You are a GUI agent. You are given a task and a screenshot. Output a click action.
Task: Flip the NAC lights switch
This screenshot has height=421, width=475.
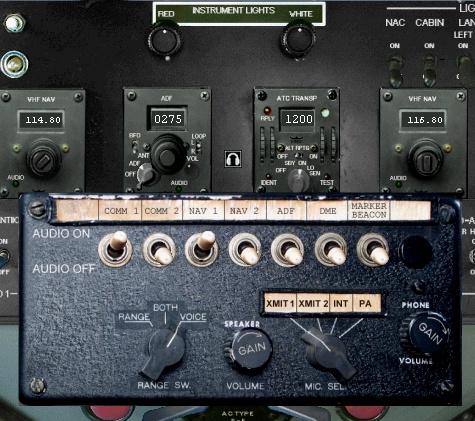coord(395,70)
